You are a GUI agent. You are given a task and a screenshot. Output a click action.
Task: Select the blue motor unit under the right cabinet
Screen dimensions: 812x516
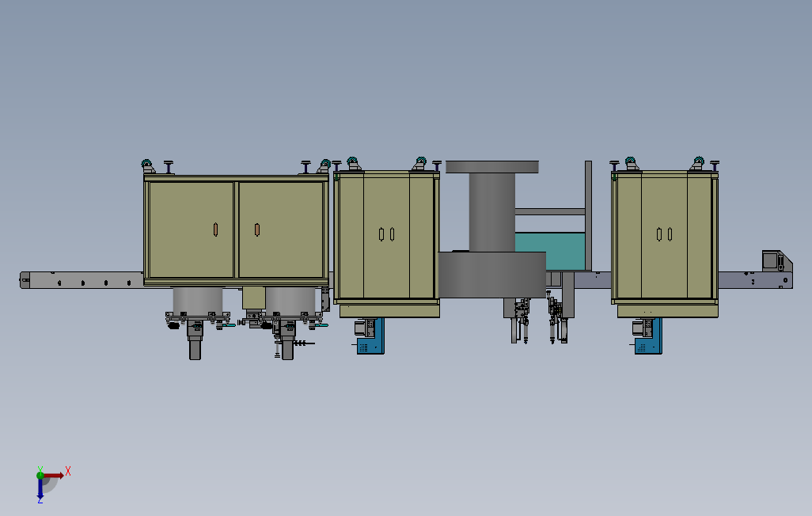[648, 336]
